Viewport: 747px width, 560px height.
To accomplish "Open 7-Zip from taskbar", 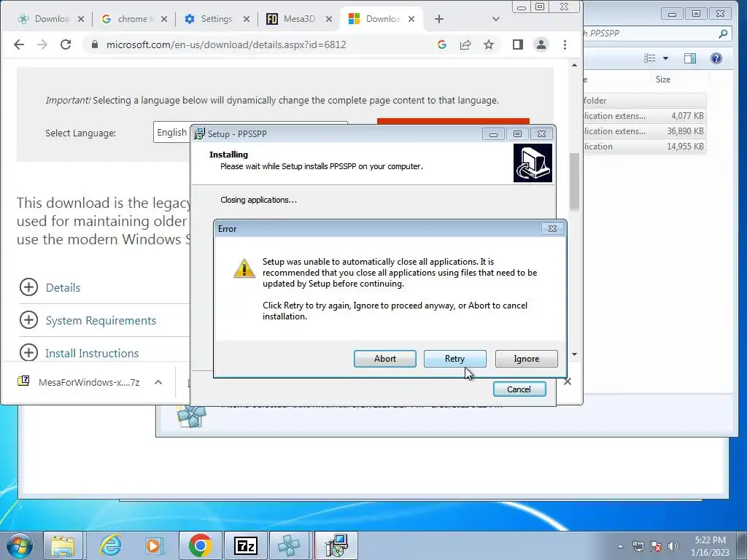I will click(x=246, y=545).
